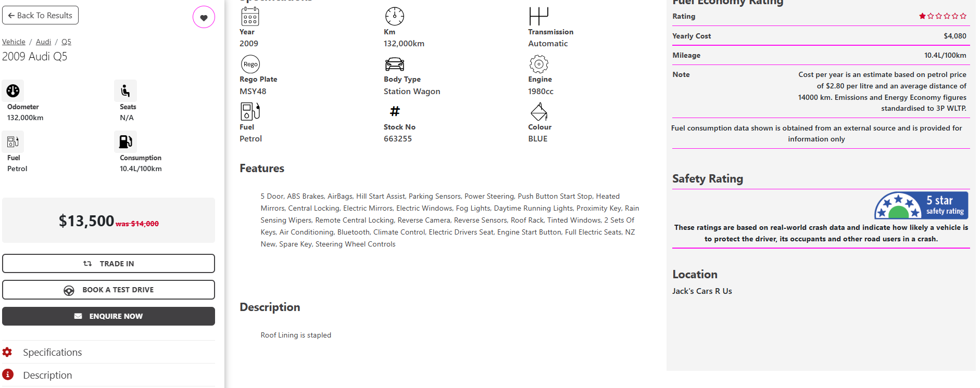
Task: Click the Trade In button
Action: coord(108,264)
